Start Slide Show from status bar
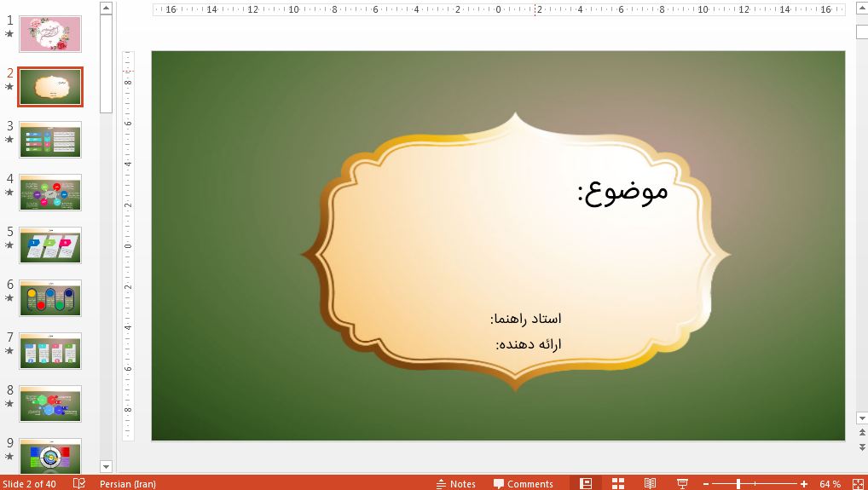 [682, 483]
